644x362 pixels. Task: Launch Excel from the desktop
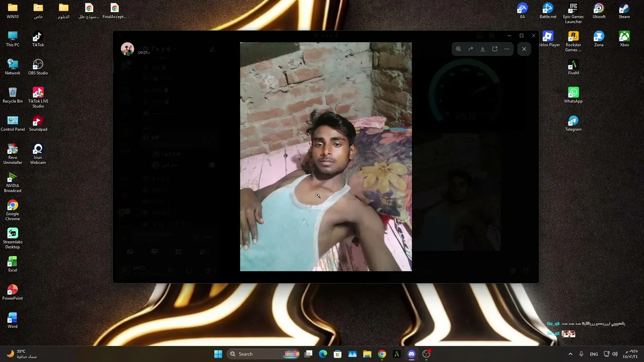click(x=13, y=264)
